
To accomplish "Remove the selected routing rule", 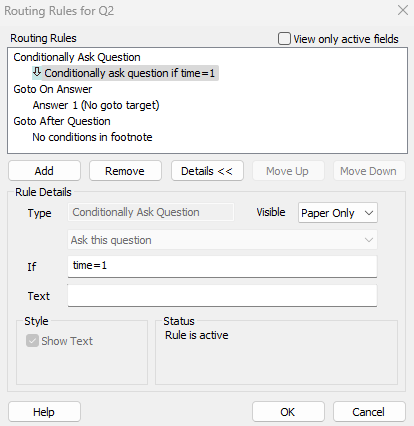I will [x=125, y=171].
